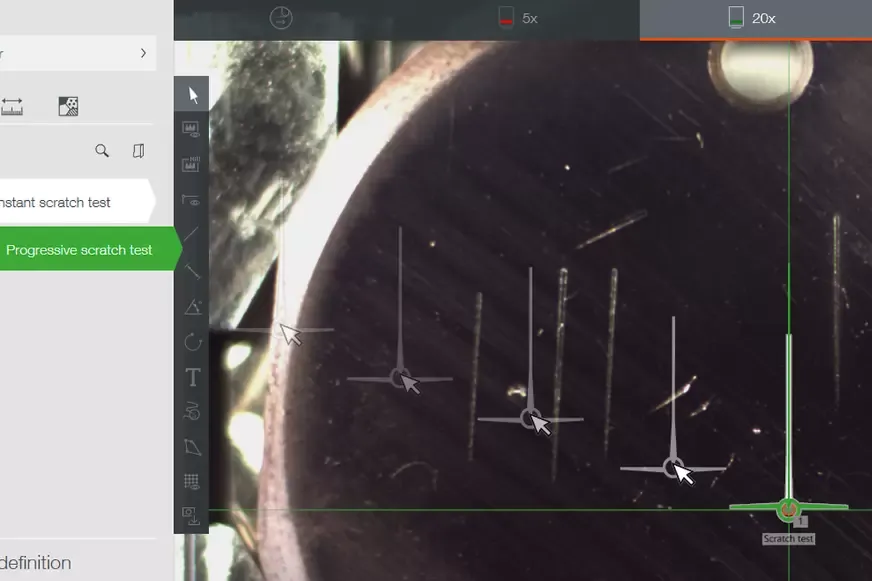Click the scale ruler icon in left panel
Viewport: 872px width, 581px height.
coord(12,106)
